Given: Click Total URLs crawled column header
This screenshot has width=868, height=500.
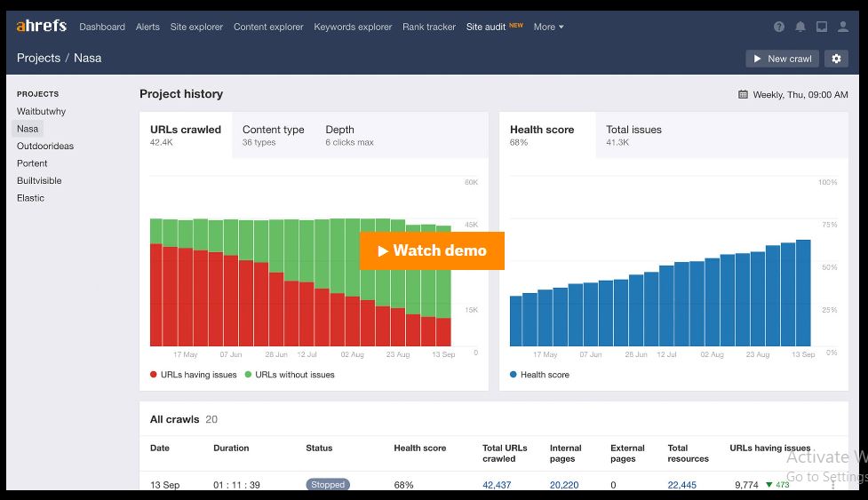Looking at the screenshot, I should [x=505, y=453].
